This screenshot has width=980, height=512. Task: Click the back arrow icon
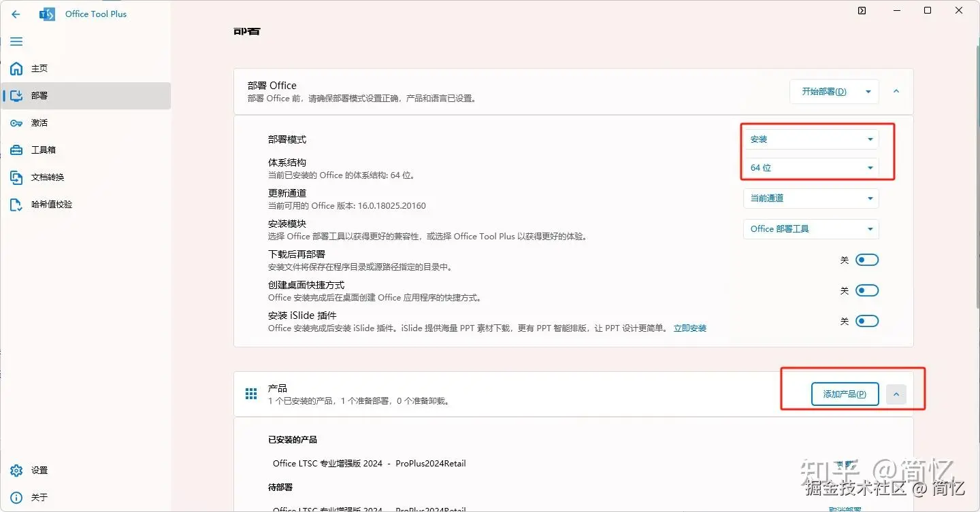(16, 14)
